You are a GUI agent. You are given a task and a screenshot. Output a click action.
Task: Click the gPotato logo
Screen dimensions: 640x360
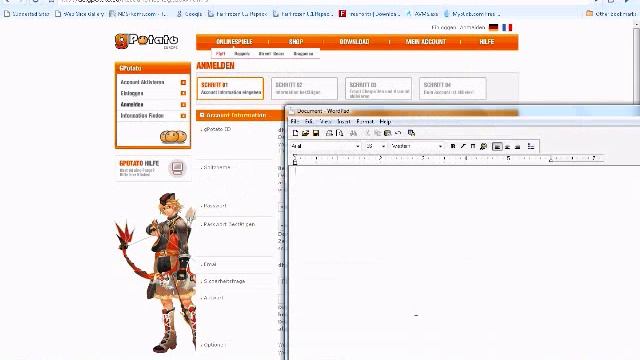(147, 41)
